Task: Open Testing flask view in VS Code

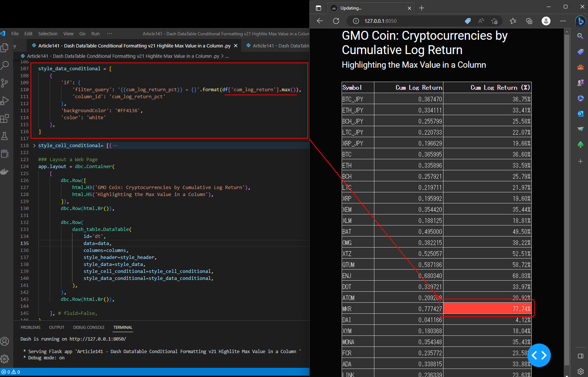Action: click(4, 136)
